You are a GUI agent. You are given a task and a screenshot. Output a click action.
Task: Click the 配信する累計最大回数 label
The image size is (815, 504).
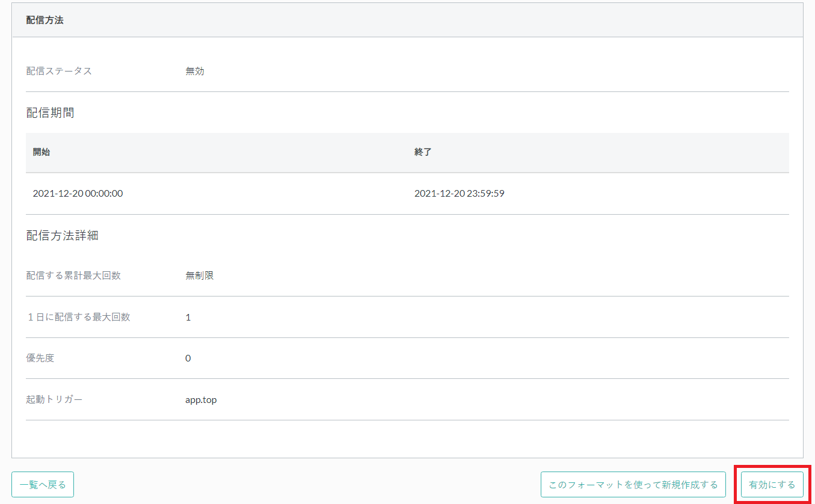[73, 275]
